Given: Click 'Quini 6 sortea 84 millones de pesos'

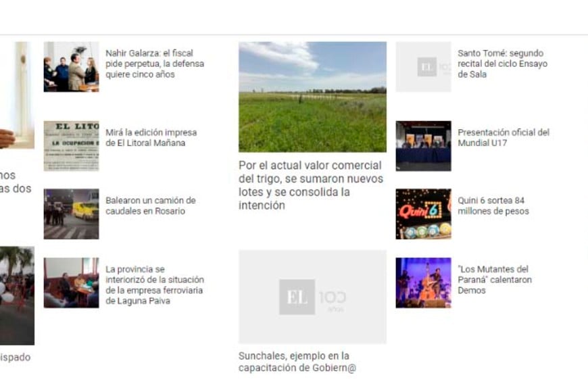Looking at the screenshot, I should click(493, 206).
